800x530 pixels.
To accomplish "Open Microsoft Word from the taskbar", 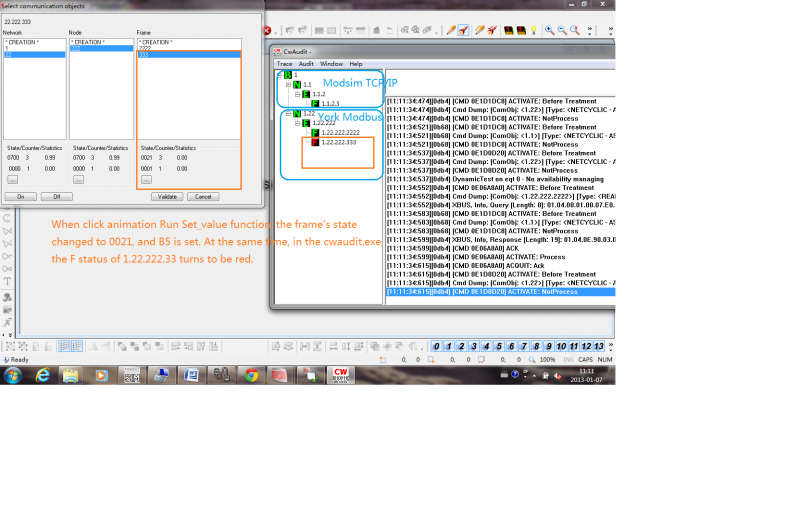I will point(192,375).
